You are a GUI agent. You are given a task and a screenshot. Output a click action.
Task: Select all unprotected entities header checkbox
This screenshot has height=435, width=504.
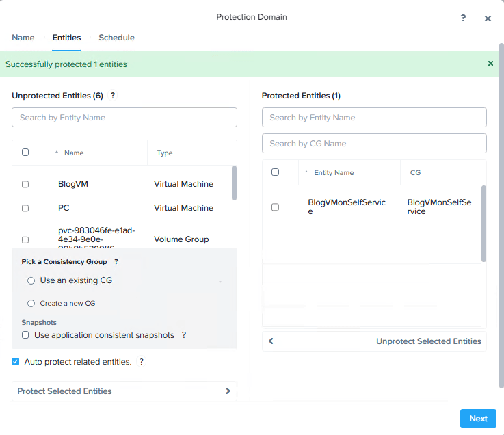25,153
